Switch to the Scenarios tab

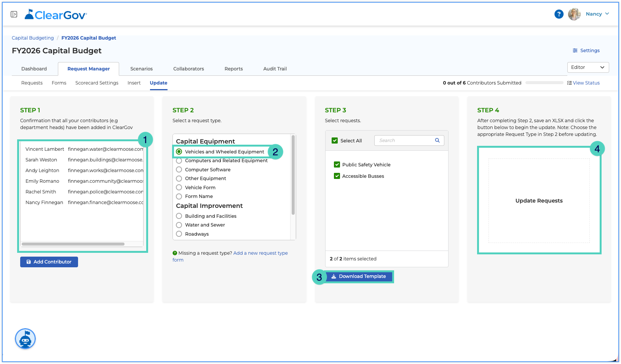(x=141, y=69)
